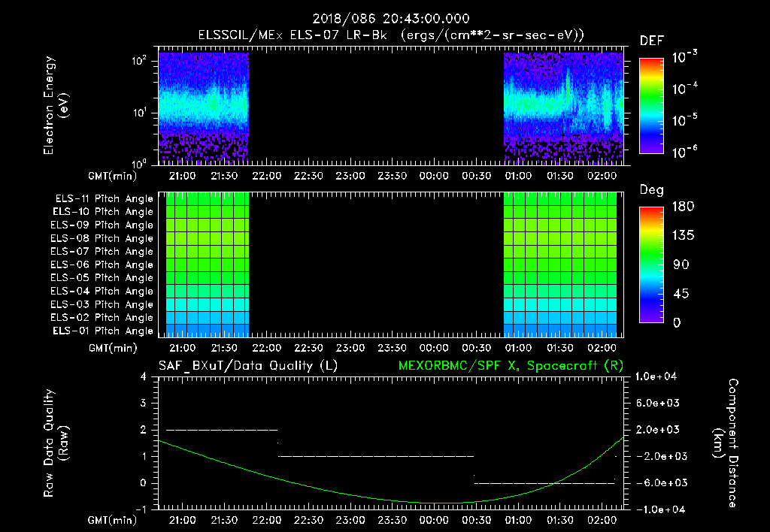Click the 1.0e+04 label on right axis
770x532 pixels.
tap(656, 376)
